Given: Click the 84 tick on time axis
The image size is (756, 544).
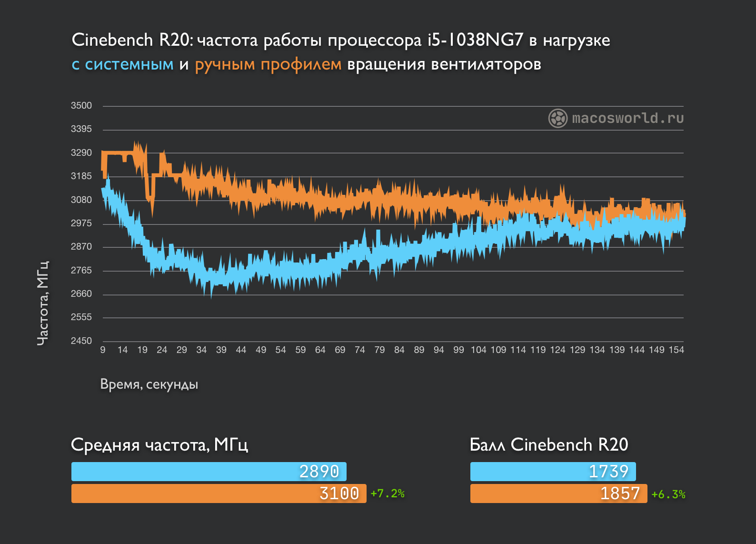Looking at the screenshot, I should point(399,350).
